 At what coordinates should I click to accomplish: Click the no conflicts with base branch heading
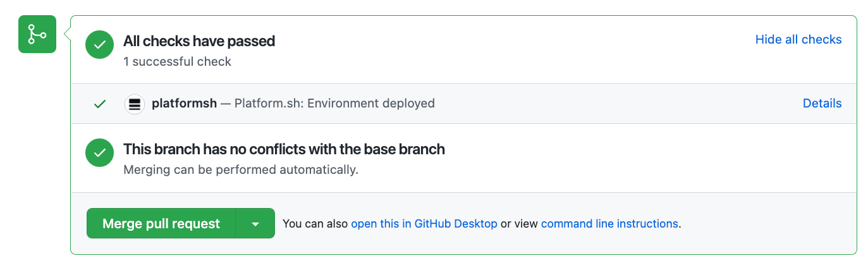click(x=284, y=149)
